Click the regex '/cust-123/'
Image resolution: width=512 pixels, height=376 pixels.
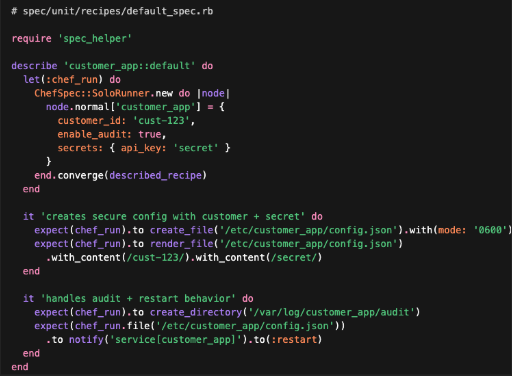(x=155, y=257)
